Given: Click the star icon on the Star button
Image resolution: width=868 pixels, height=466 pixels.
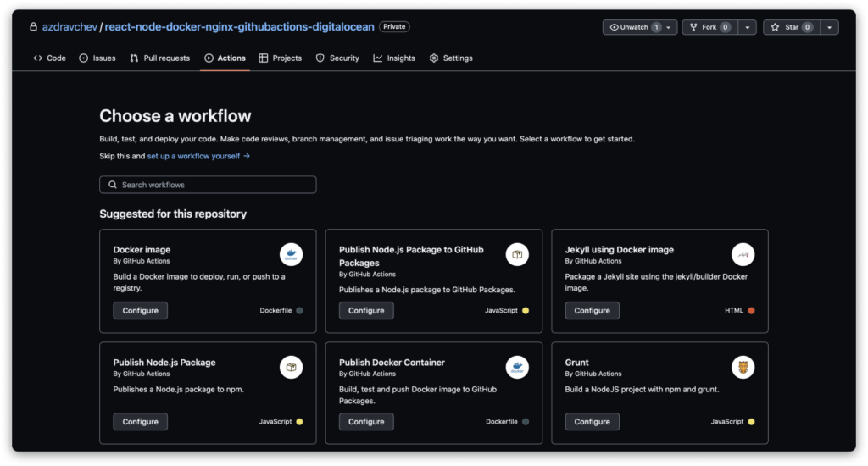Looking at the screenshot, I should click(x=775, y=27).
